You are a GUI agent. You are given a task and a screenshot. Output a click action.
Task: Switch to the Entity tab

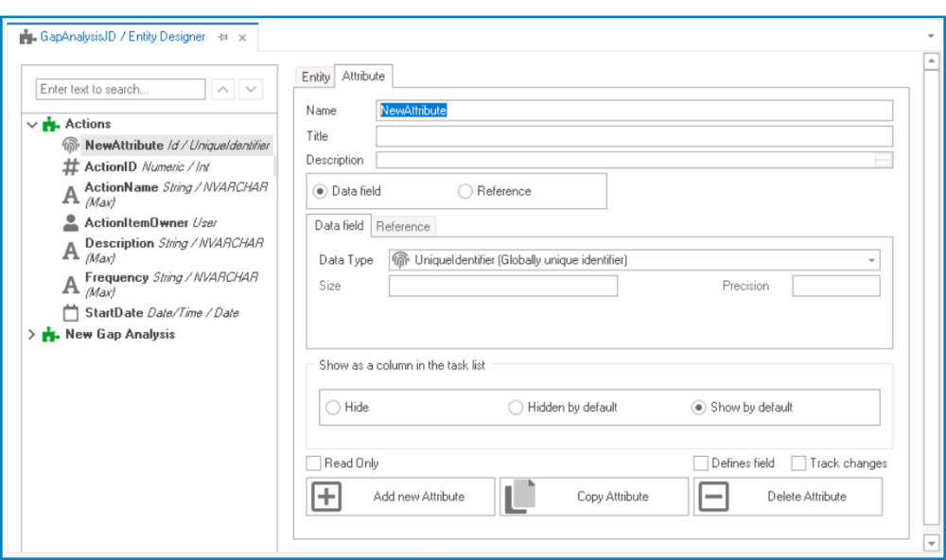pos(316,77)
